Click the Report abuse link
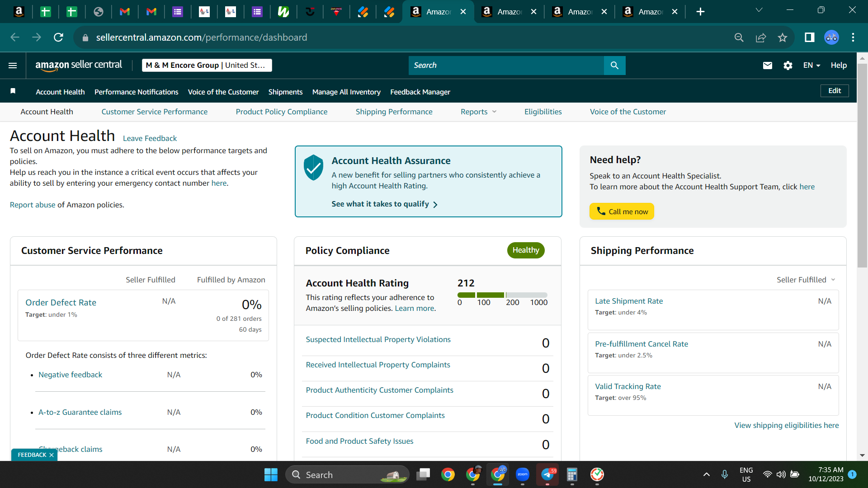Viewport: 868px width, 488px height. click(x=33, y=205)
